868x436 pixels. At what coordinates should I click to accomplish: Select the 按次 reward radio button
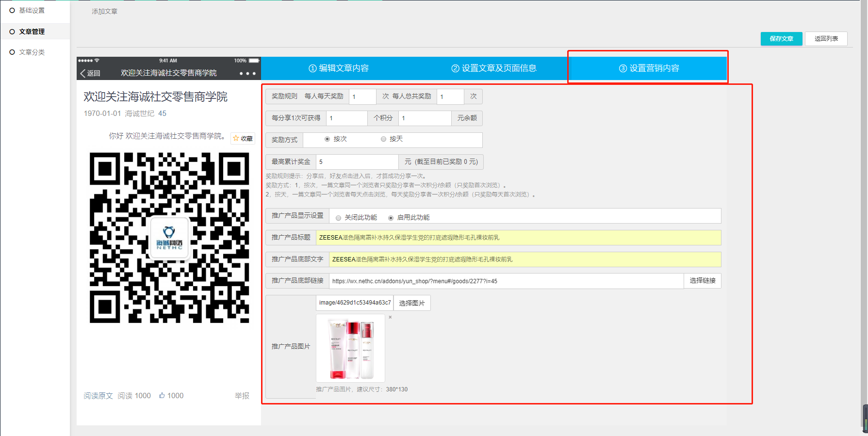tap(328, 139)
